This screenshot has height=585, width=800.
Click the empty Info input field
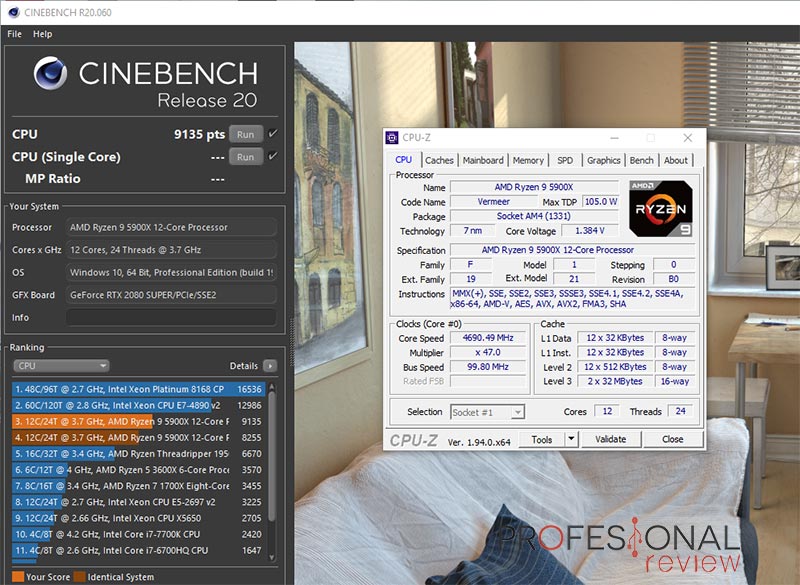pos(171,317)
